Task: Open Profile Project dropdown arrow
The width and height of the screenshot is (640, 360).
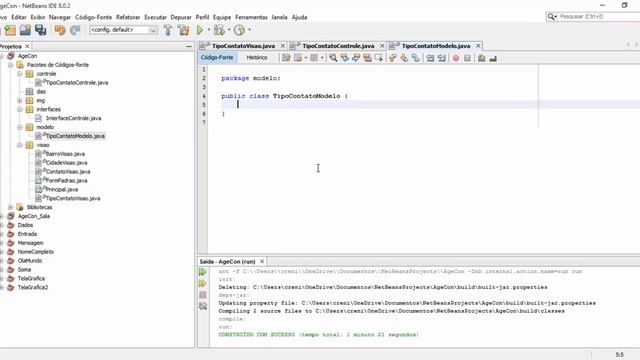Action: [249, 30]
